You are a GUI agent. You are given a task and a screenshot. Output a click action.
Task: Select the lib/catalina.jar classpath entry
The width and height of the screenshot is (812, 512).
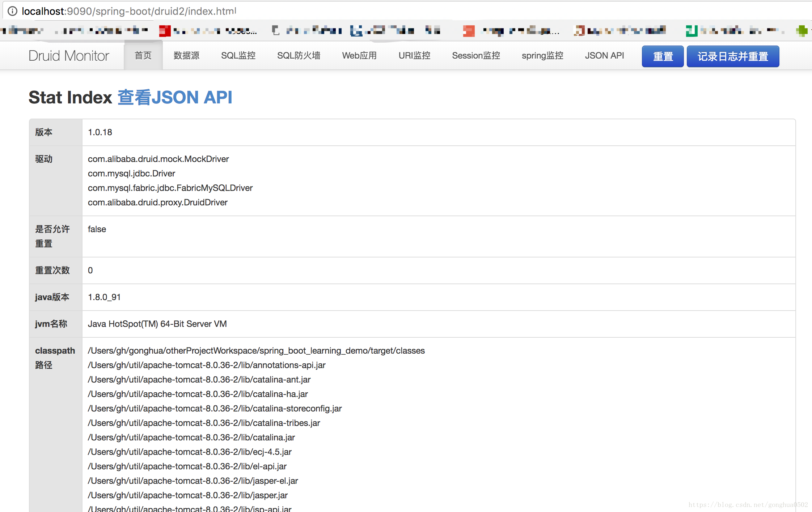191,438
